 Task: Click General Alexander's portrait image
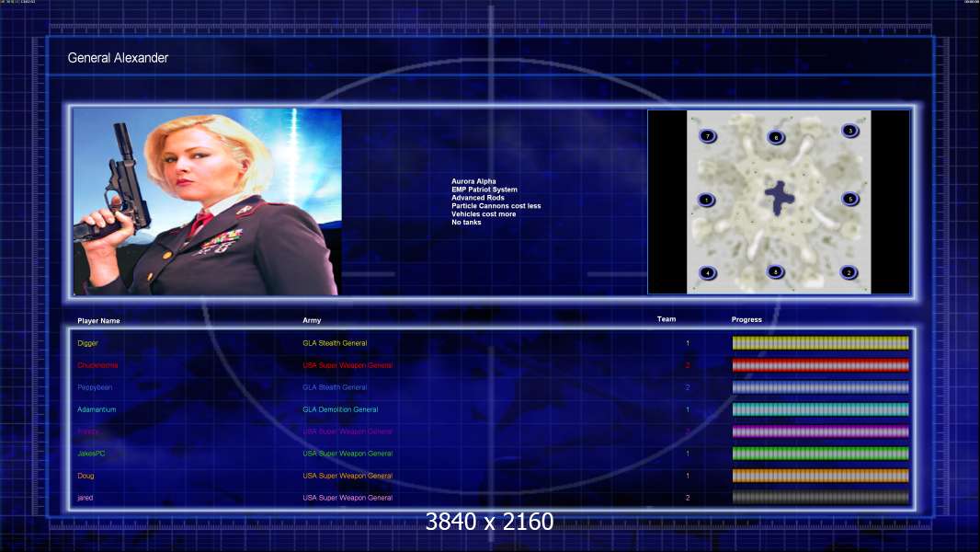click(207, 201)
